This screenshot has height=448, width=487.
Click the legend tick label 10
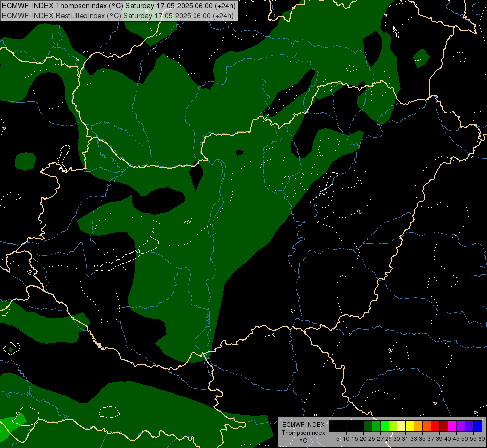[x=346, y=439]
